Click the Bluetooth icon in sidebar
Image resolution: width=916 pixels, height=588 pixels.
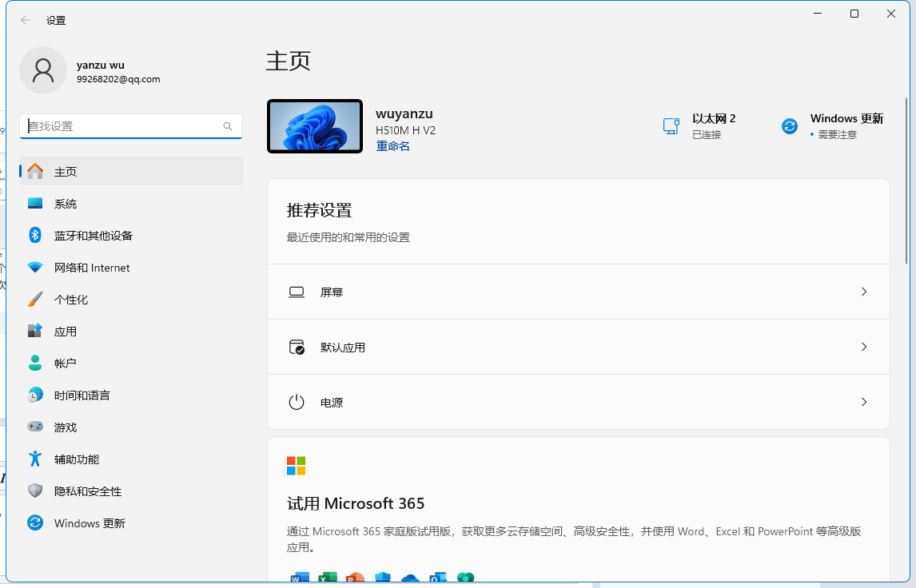(35, 235)
